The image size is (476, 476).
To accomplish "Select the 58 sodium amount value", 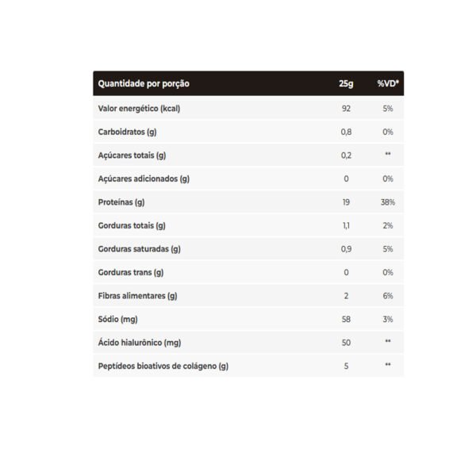I will (x=346, y=320).
